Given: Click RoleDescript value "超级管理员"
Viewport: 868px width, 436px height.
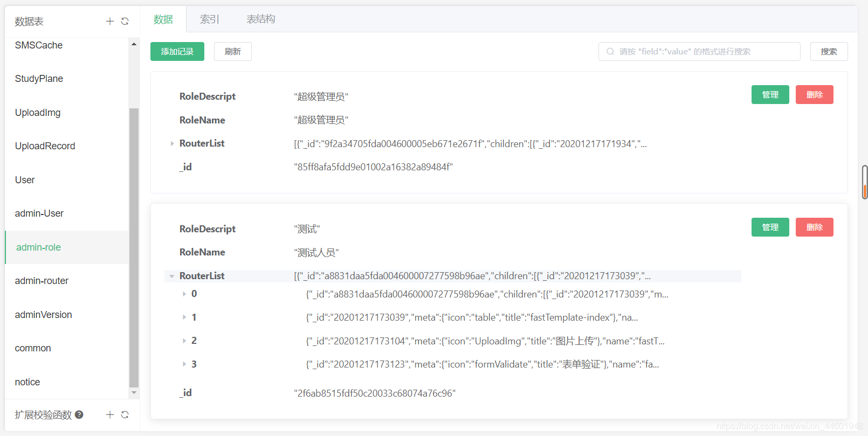Looking at the screenshot, I should tap(321, 97).
